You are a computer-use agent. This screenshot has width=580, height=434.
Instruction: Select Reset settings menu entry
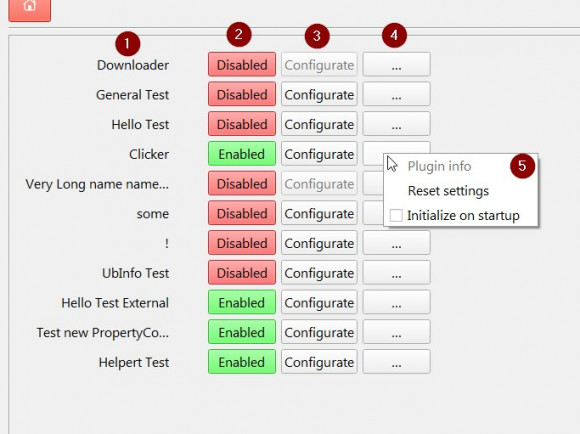[448, 191]
